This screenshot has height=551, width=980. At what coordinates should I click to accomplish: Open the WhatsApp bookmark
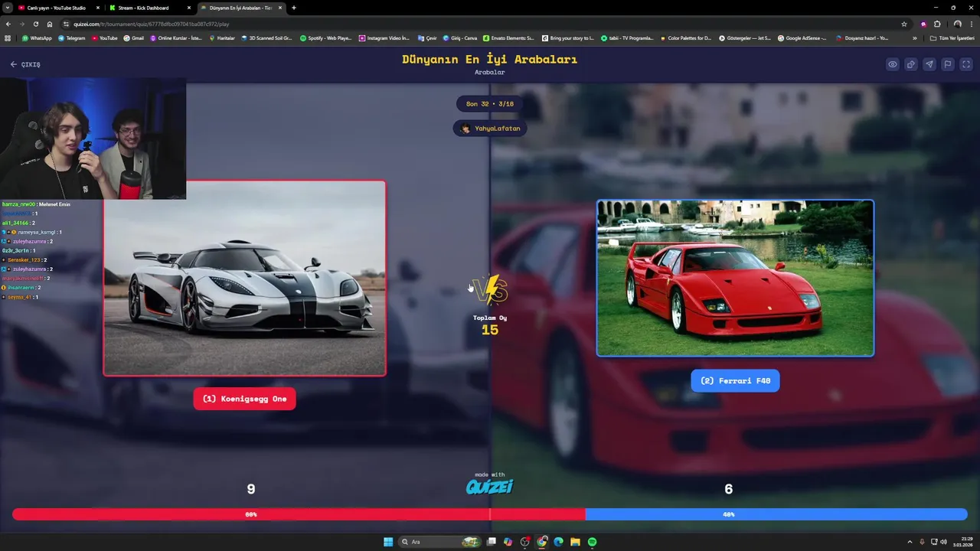tap(37, 37)
